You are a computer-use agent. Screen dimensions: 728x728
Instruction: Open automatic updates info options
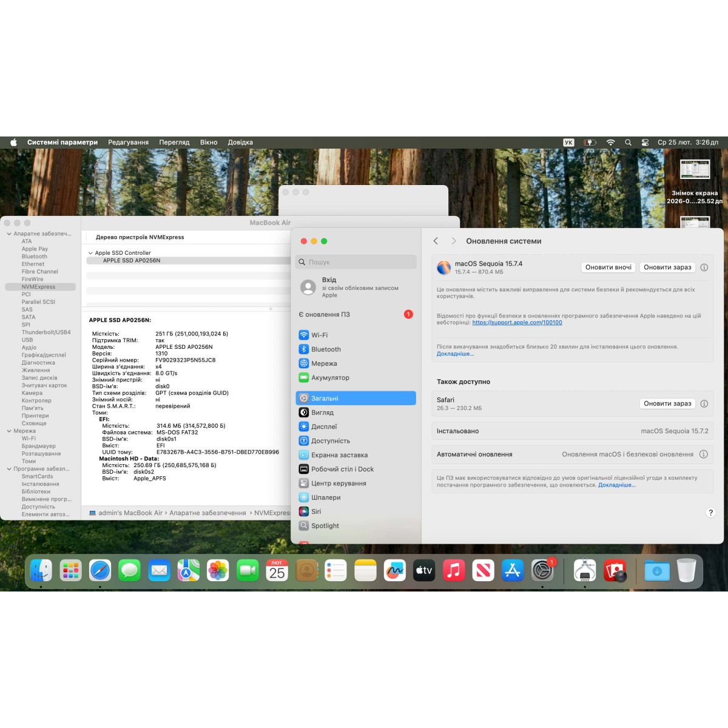click(x=704, y=454)
